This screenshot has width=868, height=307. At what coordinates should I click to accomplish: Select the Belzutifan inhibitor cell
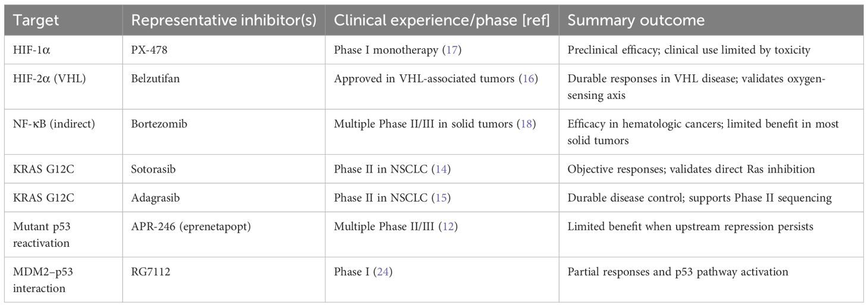[155, 79]
